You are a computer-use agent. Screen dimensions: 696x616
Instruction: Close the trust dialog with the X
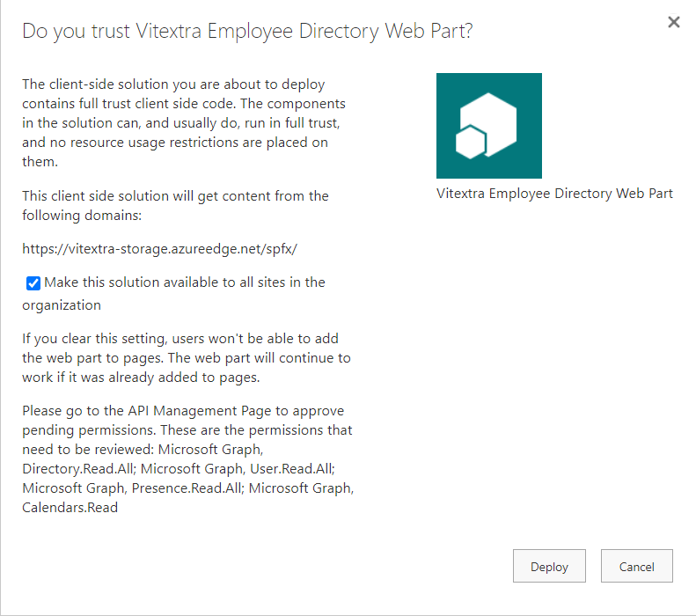pyautogui.click(x=673, y=22)
